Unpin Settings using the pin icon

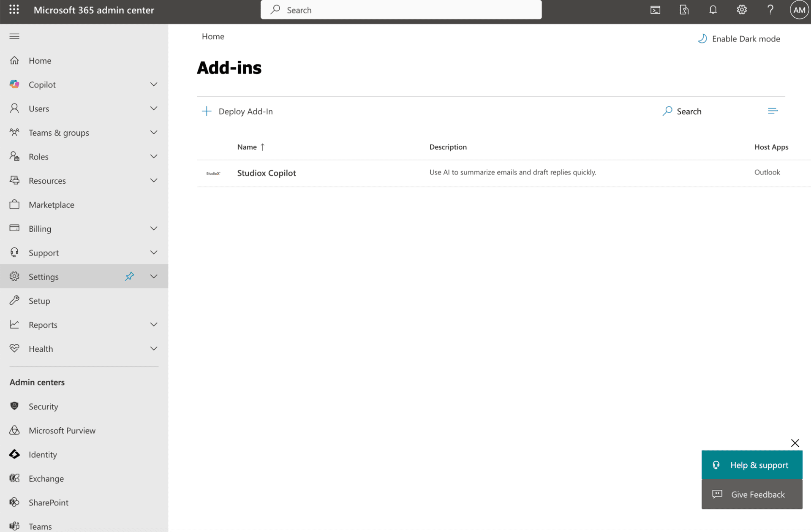[x=129, y=276]
